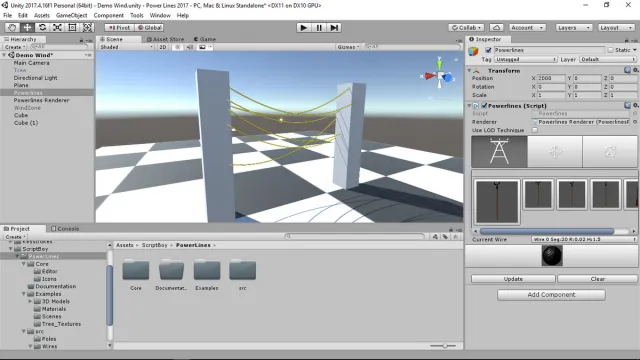The image size is (640, 360).
Task: Select the Hand tool in toolbar
Action: pos(12,27)
